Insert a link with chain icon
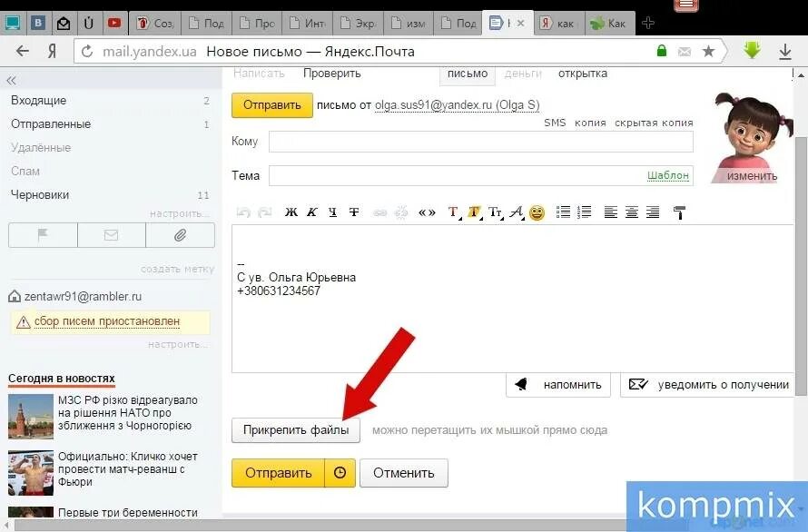This screenshot has width=808, height=532. click(x=379, y=212)
